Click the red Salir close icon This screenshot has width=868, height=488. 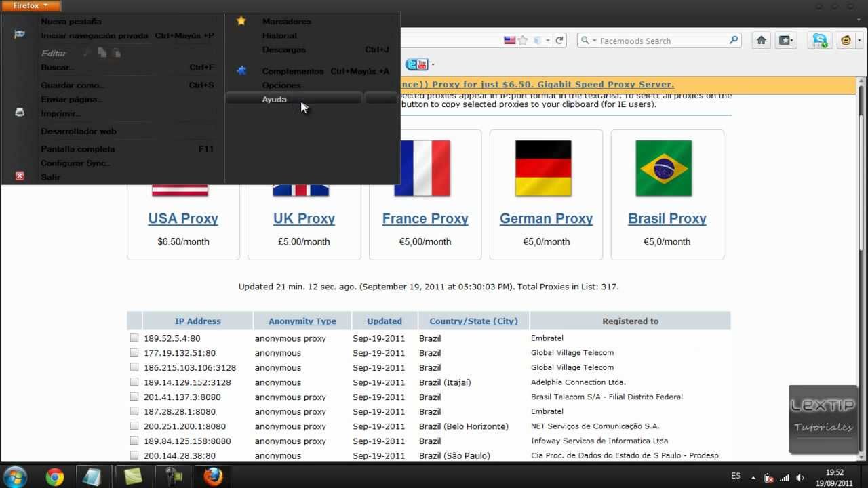point(20,176)
